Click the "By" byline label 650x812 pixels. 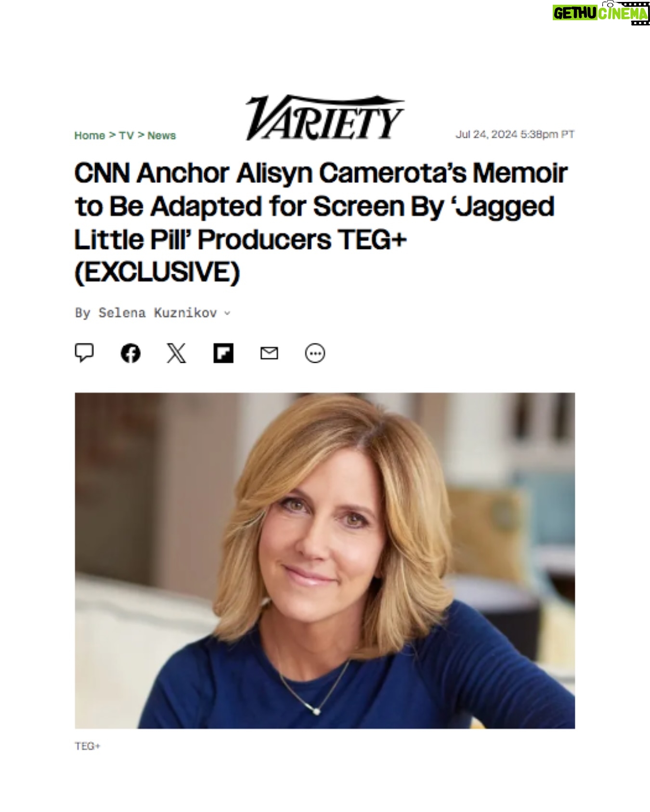point(82,313)
